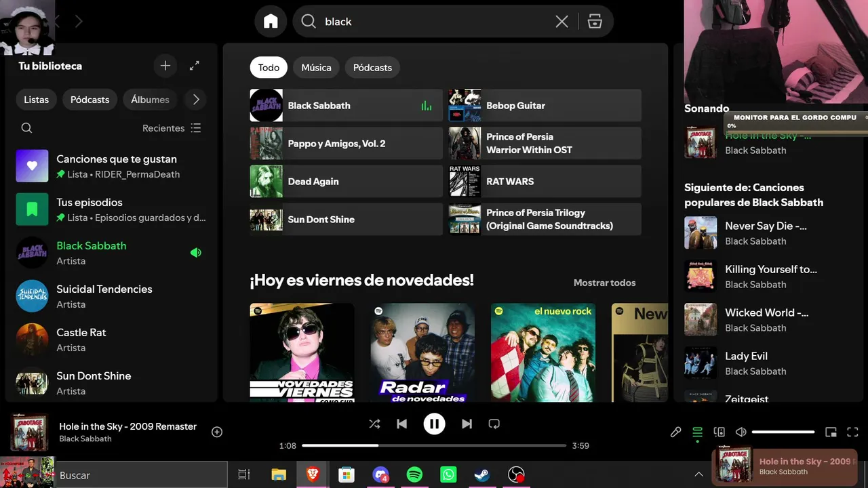Toggle repeat mode
Screen dimensions: 868x488
pos(494,424)
